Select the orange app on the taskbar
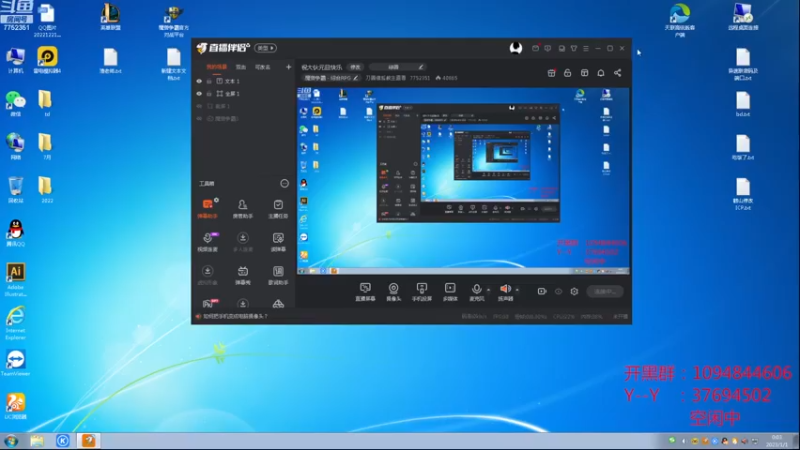 [x=89, y=441]
